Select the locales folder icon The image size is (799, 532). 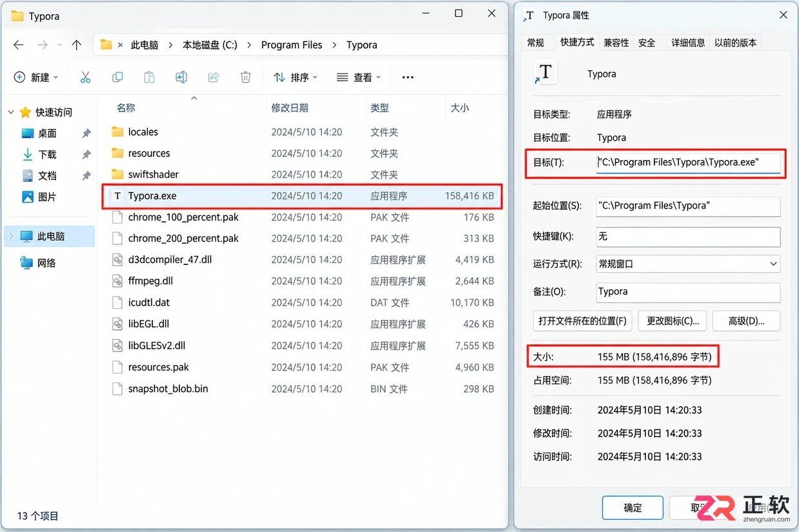click(117, 132)
